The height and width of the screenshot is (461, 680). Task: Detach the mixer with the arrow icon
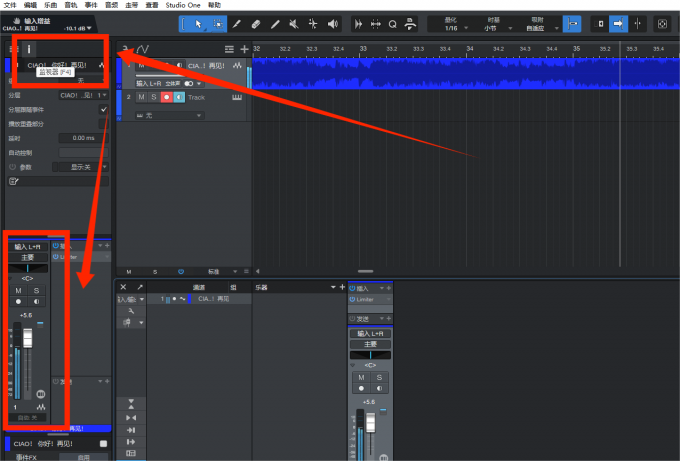click(140, 287)
